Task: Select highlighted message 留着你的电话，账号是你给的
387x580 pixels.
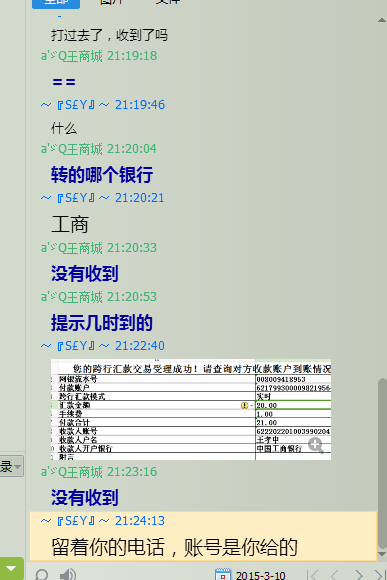Action: pos(174,547)
